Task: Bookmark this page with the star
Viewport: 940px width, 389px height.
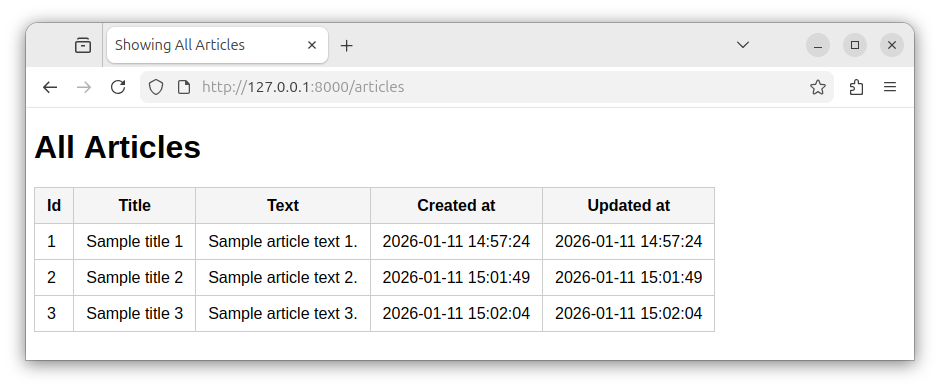Action: point(818,88)
